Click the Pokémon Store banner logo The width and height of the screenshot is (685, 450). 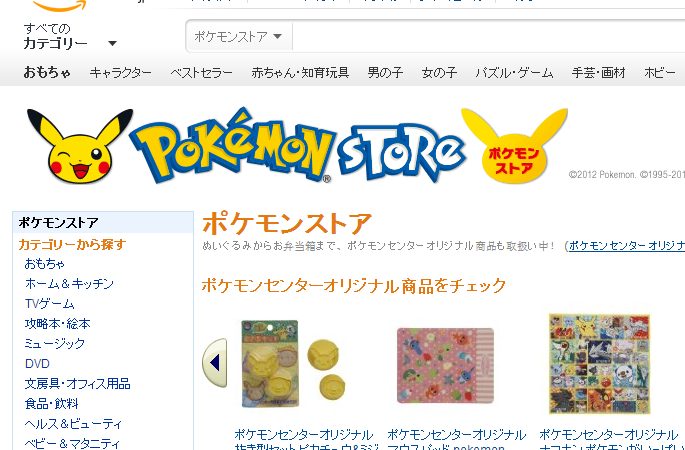(x=297, y=146)
